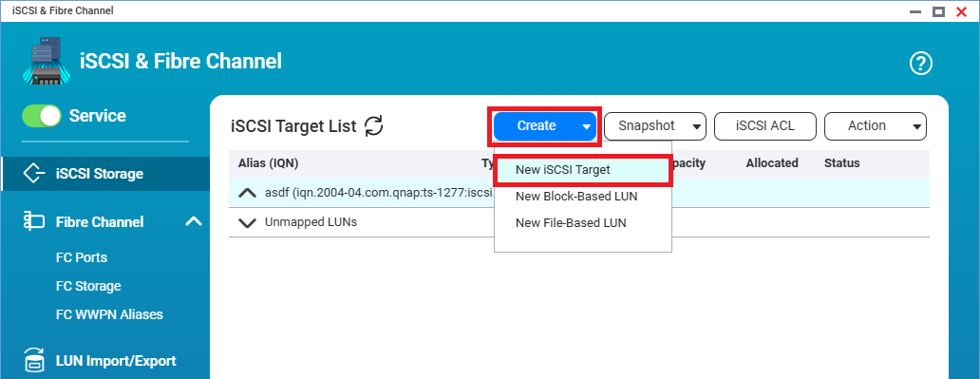Viewport: 980px width, 379px height.
Task: Open FC WWPN Aliases page
Action: [x=109, y=314]
